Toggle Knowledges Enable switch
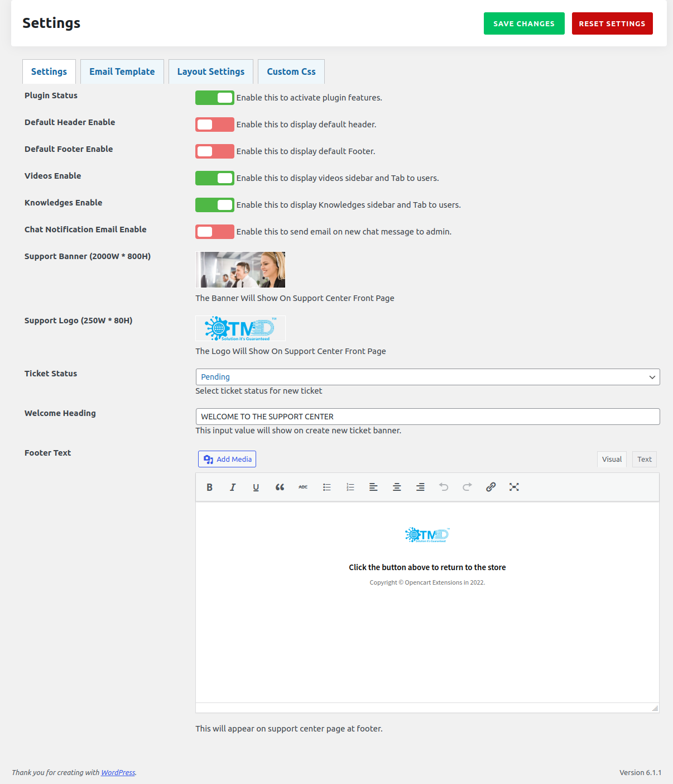 (x=215, y=205)
